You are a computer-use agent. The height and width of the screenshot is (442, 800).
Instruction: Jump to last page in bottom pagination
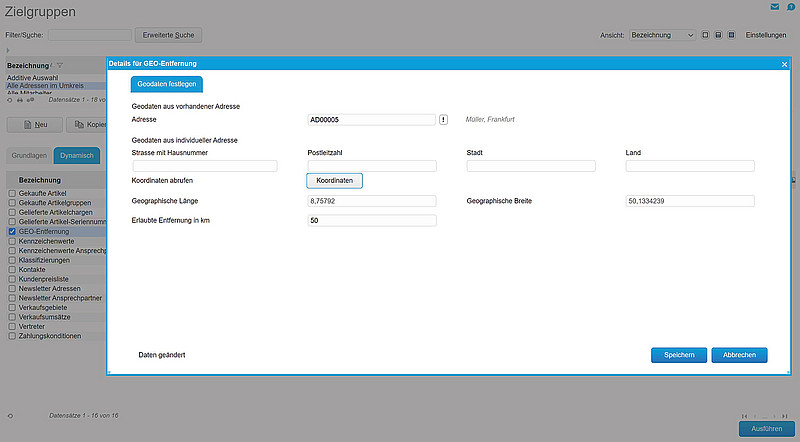click(785, 416)
